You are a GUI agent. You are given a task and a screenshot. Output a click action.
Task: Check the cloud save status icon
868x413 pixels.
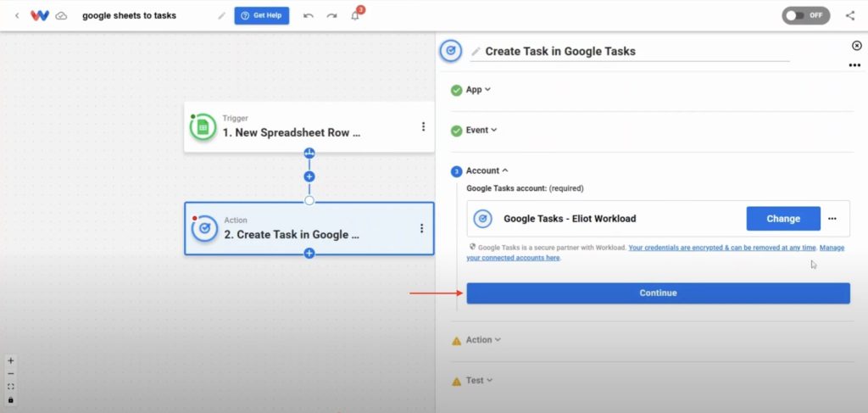62,16
